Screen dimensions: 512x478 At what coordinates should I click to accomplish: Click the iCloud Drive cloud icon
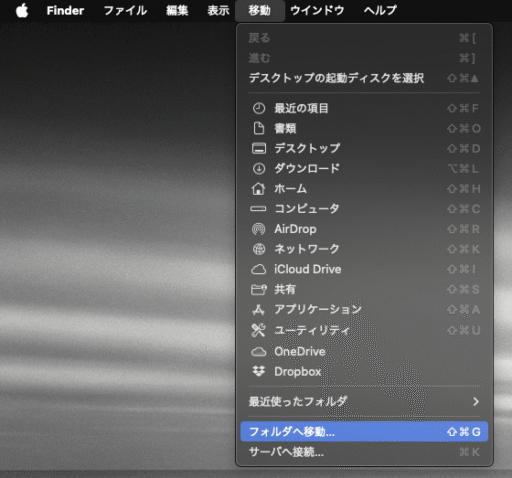coord(259,269)
